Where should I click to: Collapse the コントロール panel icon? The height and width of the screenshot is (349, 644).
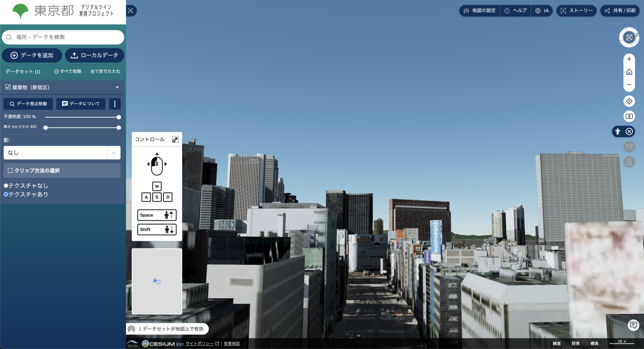175,139
